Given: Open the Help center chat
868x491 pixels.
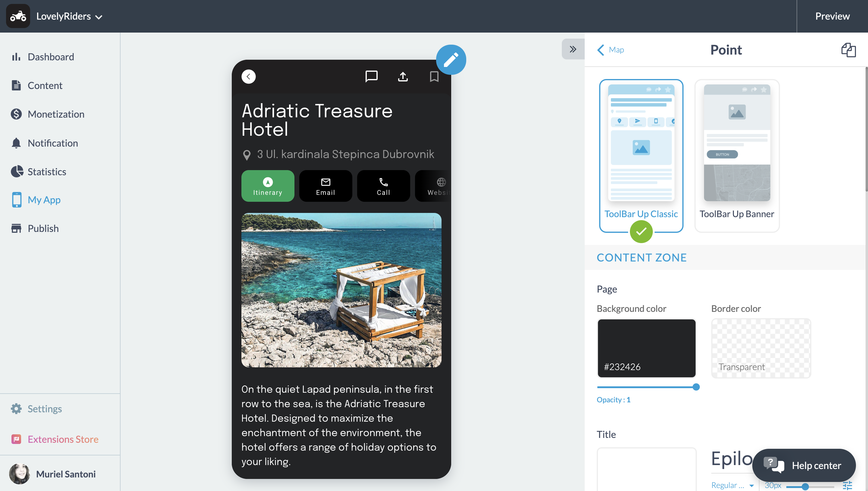Looking at the screenshot, I should (x=804, y=465).
